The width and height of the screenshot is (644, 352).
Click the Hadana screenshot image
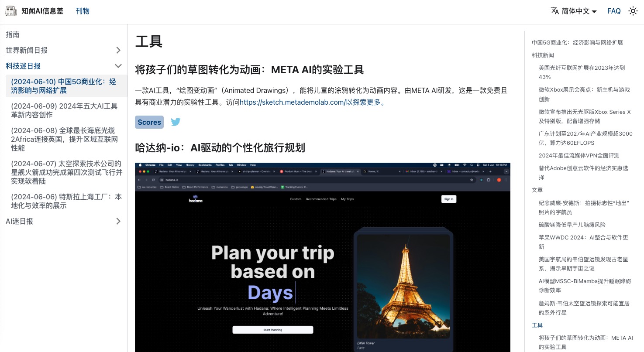coord(323,257)
